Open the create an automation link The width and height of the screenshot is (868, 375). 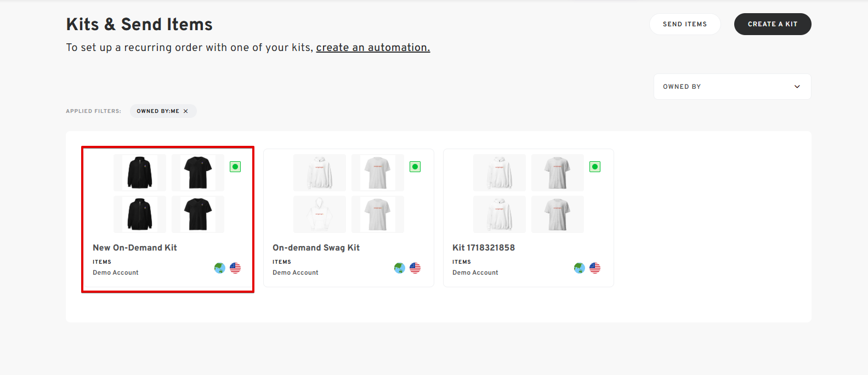pos(373,48)
